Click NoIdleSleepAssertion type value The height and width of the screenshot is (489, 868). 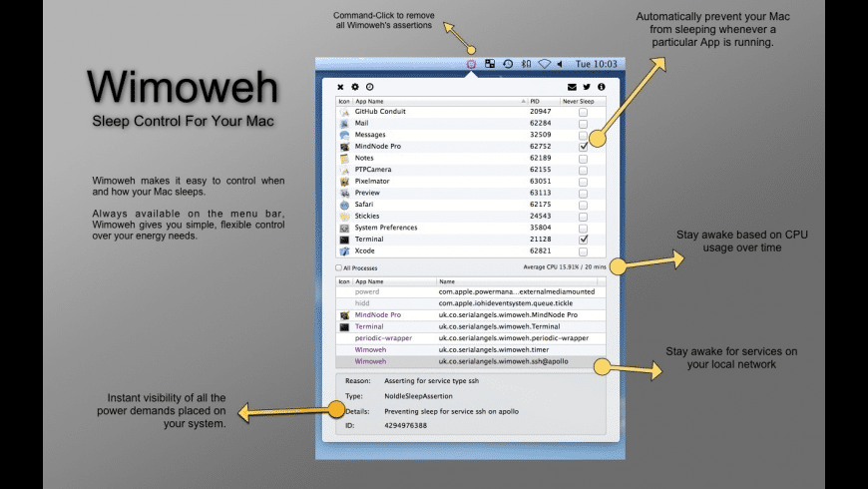418,396
